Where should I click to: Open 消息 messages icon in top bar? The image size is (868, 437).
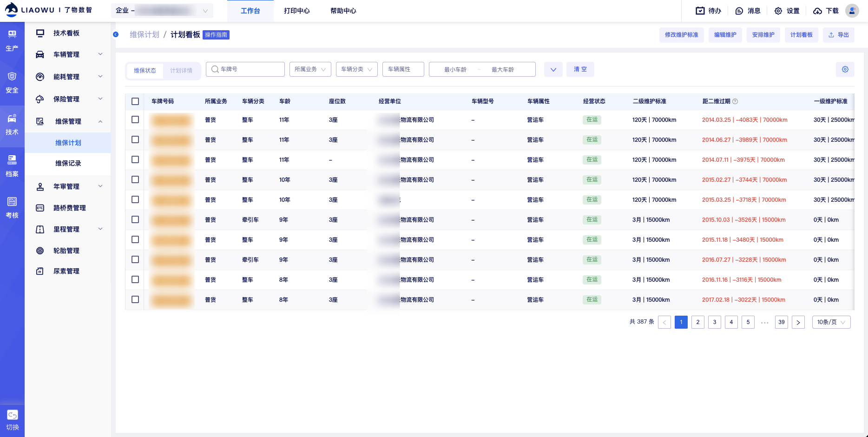point(739,11)
